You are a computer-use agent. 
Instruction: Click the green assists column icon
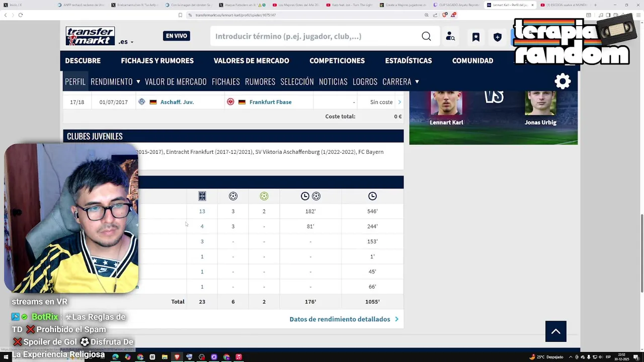click(x=264, y=196)
